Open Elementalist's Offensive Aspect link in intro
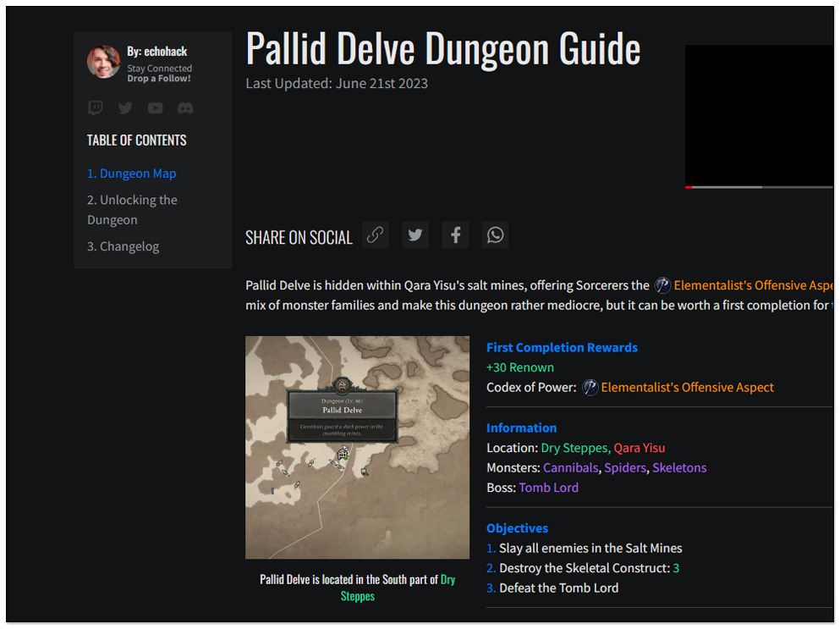This screenshot has height=629, width=840. 753,285
